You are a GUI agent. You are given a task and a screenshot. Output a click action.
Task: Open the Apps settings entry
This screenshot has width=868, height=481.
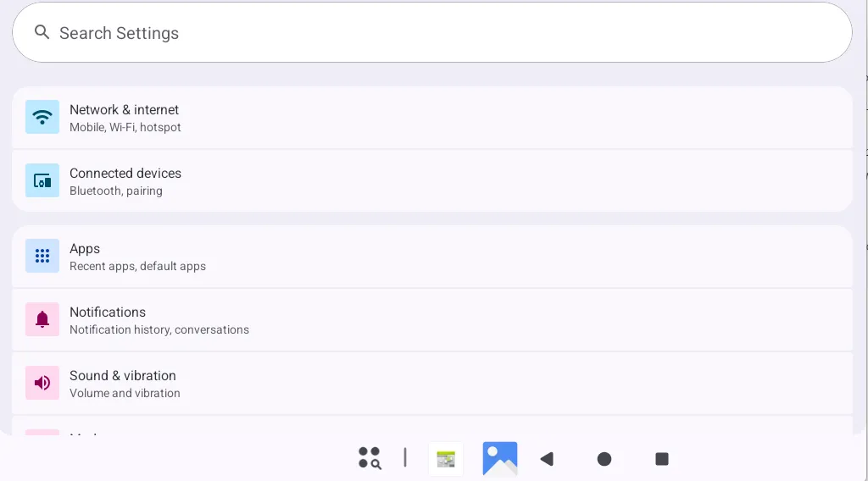pos(432,256)
